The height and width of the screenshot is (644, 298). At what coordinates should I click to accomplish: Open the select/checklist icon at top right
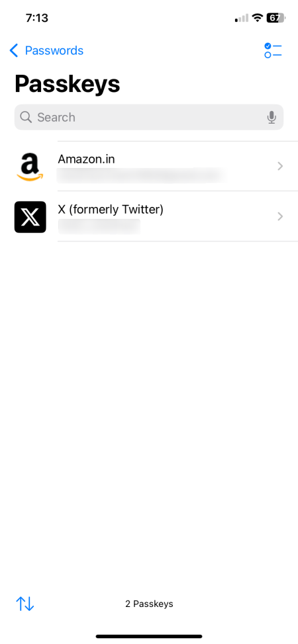pos(273,50)
